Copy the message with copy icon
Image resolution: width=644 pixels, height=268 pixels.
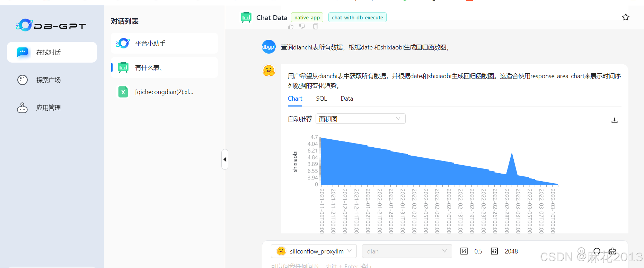pos(315,27)
